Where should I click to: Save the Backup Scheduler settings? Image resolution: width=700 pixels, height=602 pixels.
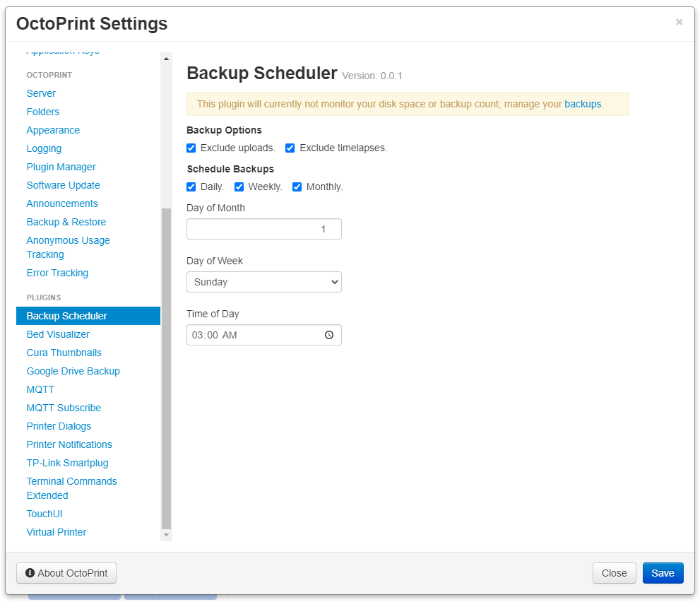click(x=662, y=573)
